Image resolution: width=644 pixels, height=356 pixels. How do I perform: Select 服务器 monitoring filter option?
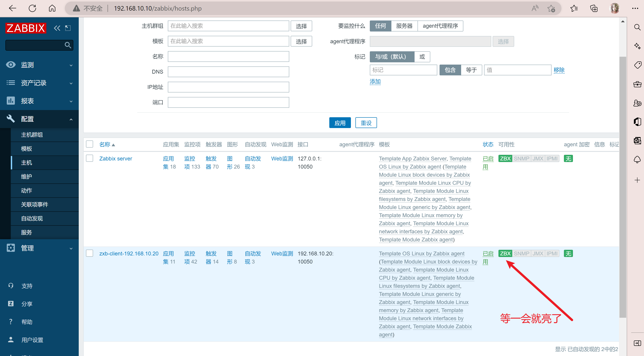[404, 26]
